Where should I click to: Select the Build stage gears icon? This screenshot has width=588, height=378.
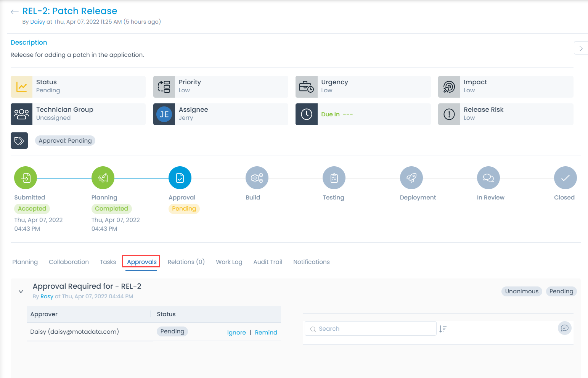(x=257, y=178)
